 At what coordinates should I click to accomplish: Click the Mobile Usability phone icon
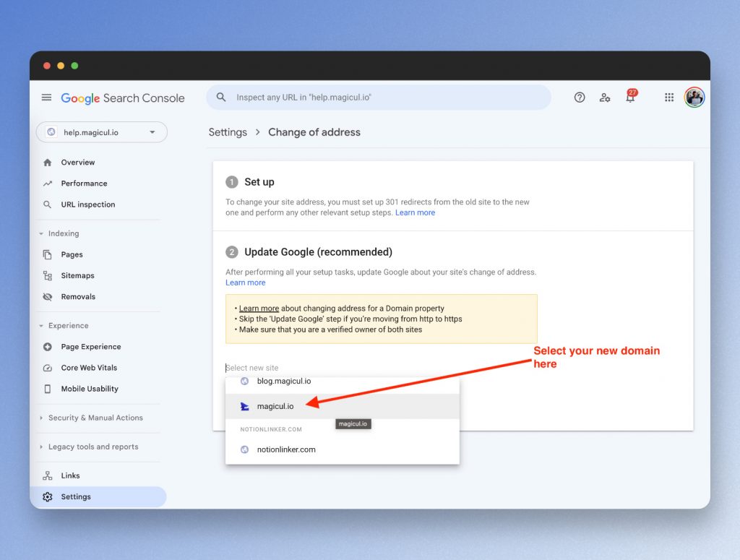click(47, 389)
